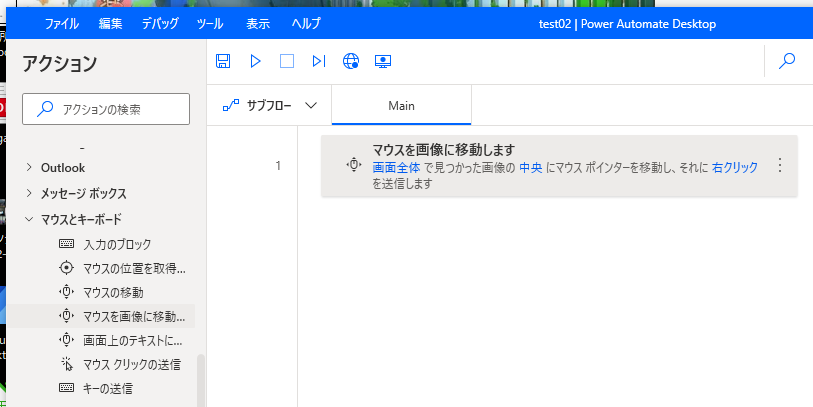The image size is (813, 407).
Task: Click the subflow icon beside サブフロー
Action: 231,106
